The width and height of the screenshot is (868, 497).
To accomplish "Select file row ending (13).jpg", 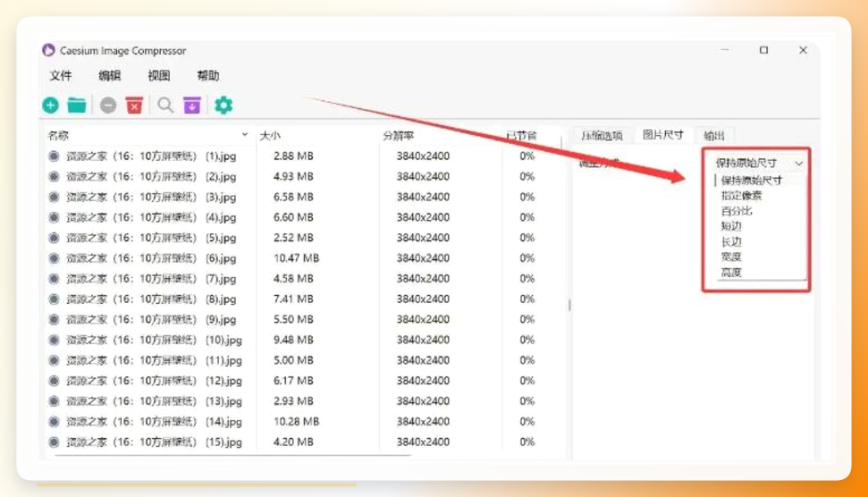I will 304,402.
